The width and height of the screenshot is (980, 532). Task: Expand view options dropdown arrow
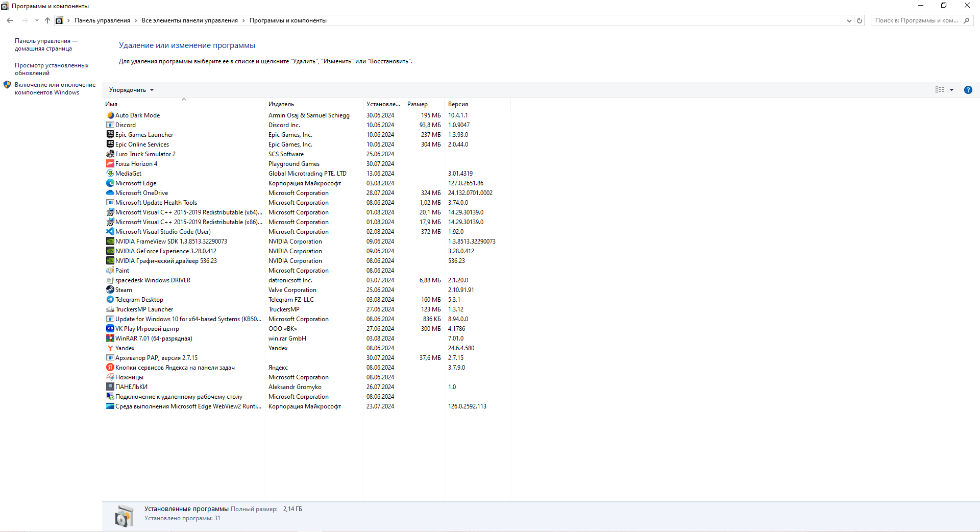(x=951, y=90)
